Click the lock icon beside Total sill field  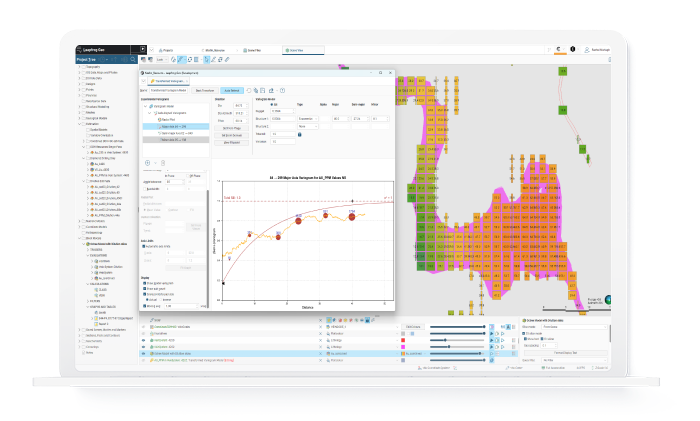click(300, 134)
